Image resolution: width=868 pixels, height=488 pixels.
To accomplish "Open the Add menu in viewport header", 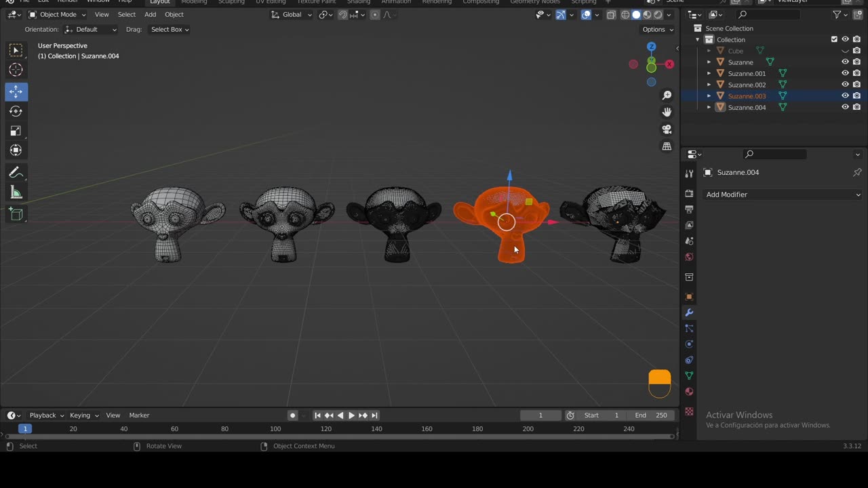I will pos(150,14).
